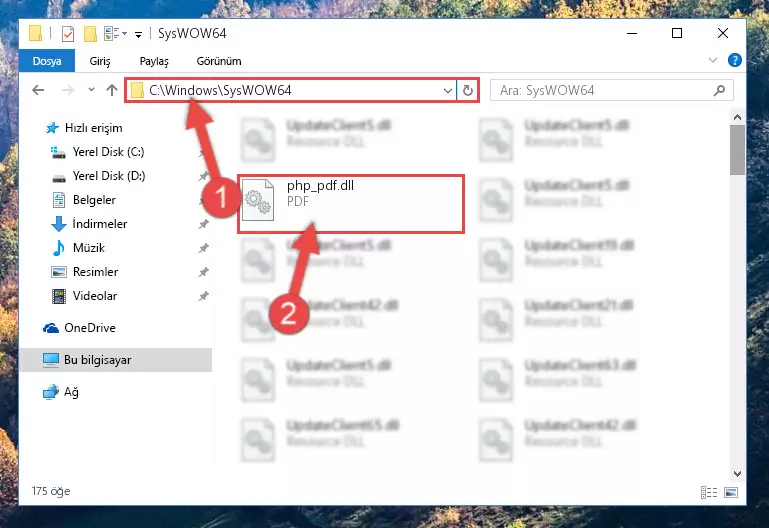Maximize the SysWOW64 window
Screen dimensions: 769x528
tap(677, 33)
